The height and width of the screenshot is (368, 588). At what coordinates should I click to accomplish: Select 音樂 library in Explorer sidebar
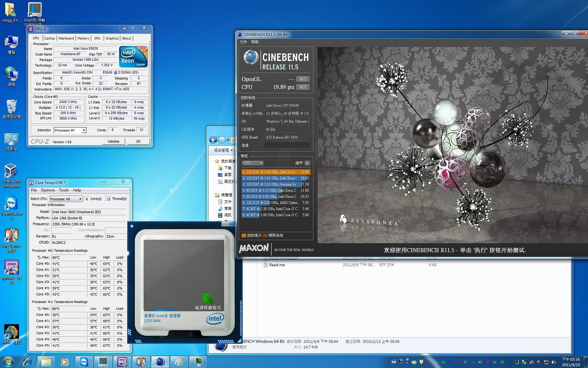[x=225, y=208]
